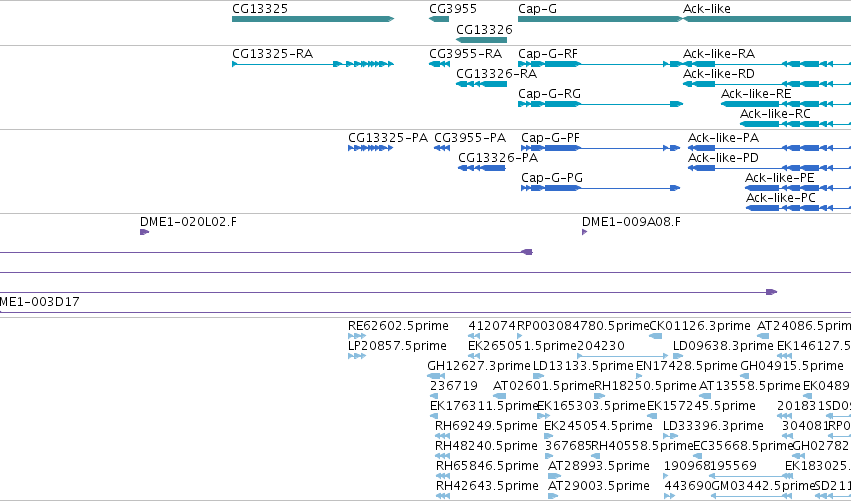
Task: Select the RH69249.5prime EST label
Action: [486, 426]
